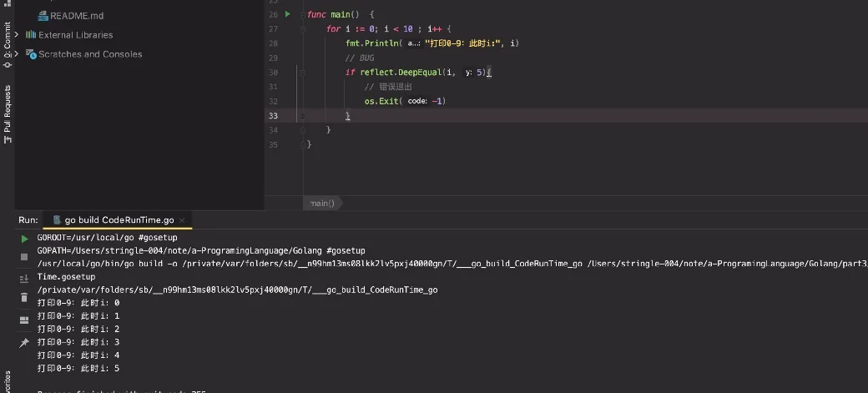Click the go build tab Go icon

(57, 219)
